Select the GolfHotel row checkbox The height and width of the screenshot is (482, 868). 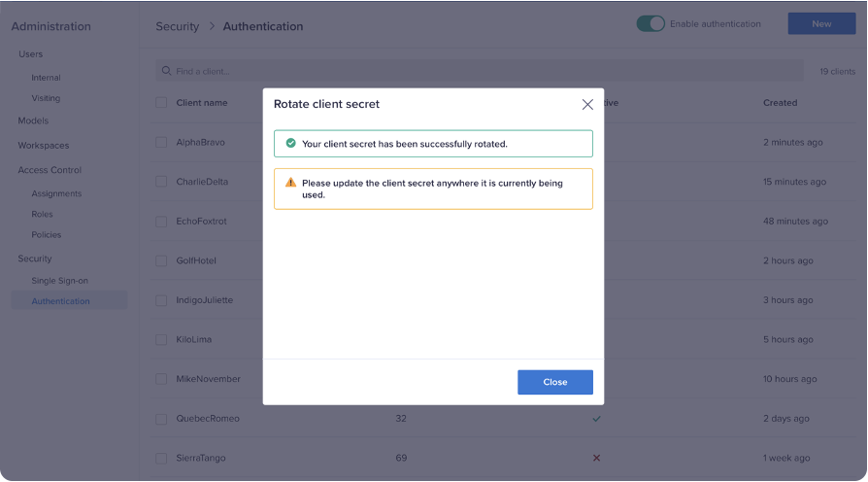point(161,260)
